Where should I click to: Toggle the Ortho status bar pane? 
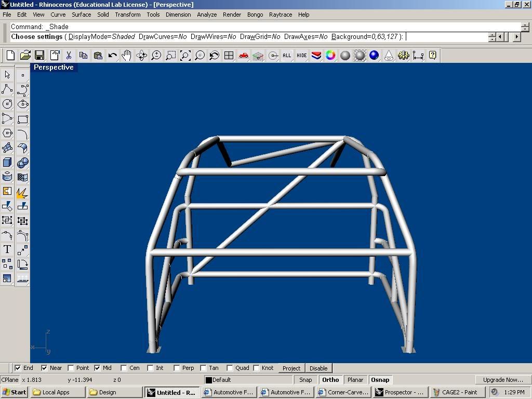[330, 380]
